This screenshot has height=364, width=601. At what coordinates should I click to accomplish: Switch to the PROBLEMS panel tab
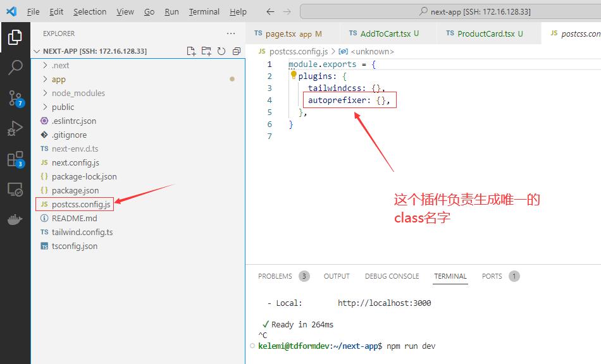point(276,276)
